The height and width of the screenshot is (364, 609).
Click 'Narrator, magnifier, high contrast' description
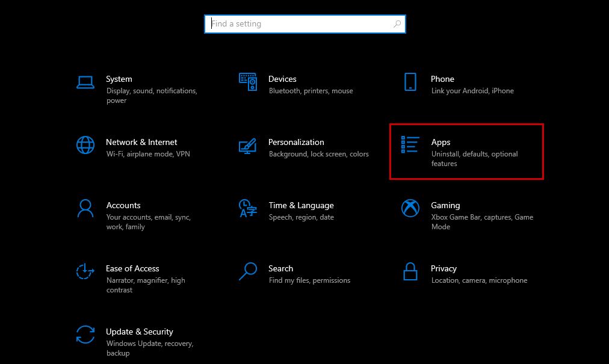point(146,285)
